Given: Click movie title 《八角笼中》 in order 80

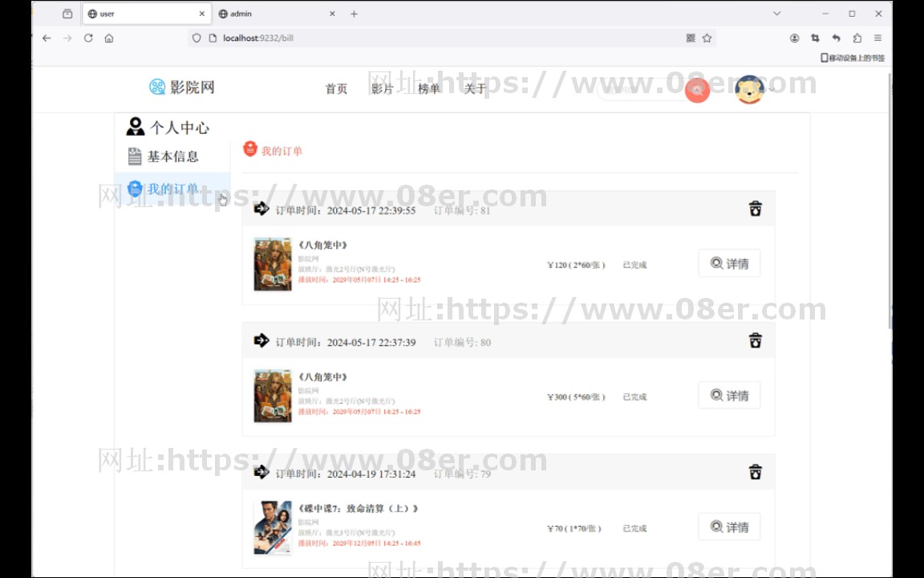Looking at the screenshot, I should click(322, 377).
